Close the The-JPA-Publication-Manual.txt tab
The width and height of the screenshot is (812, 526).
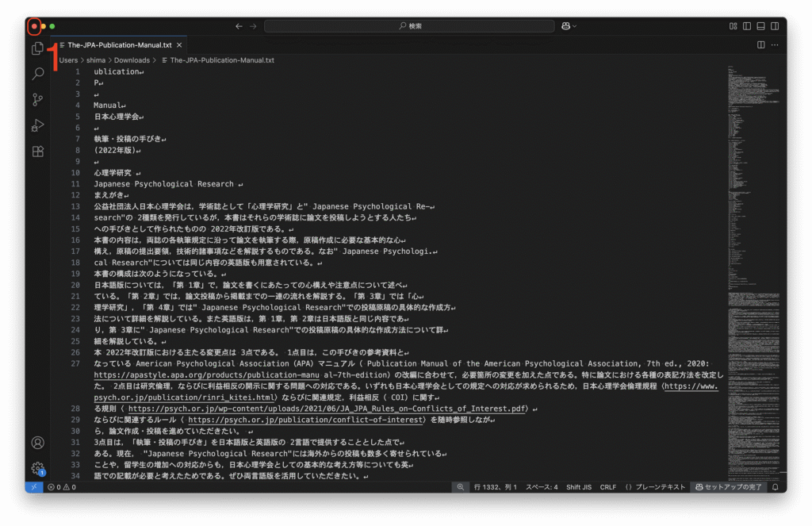pos(179,45)
